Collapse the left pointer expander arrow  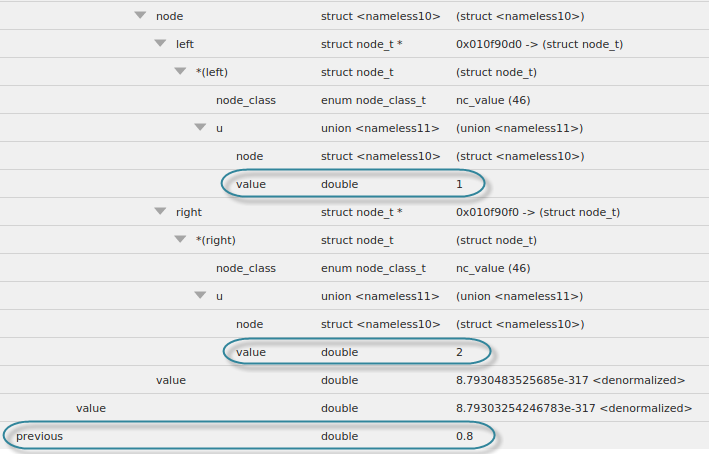pyautogui.click(x=160, y=44)
